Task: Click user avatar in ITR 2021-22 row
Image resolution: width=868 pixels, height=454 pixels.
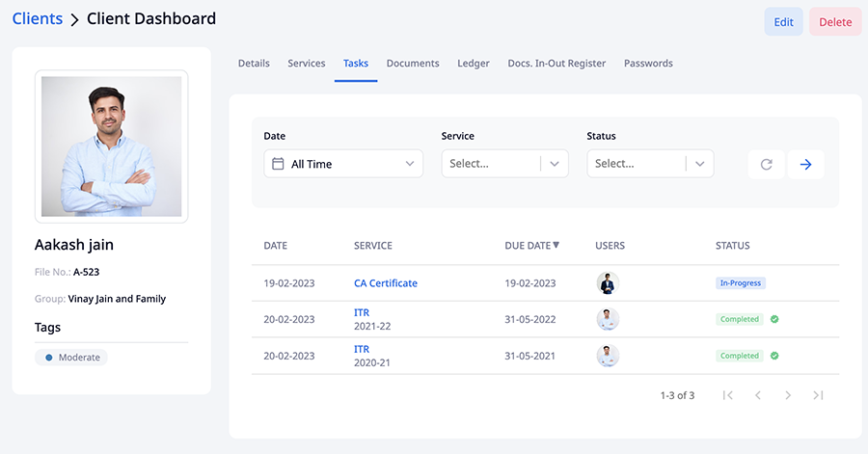Action: click(607, 319)
